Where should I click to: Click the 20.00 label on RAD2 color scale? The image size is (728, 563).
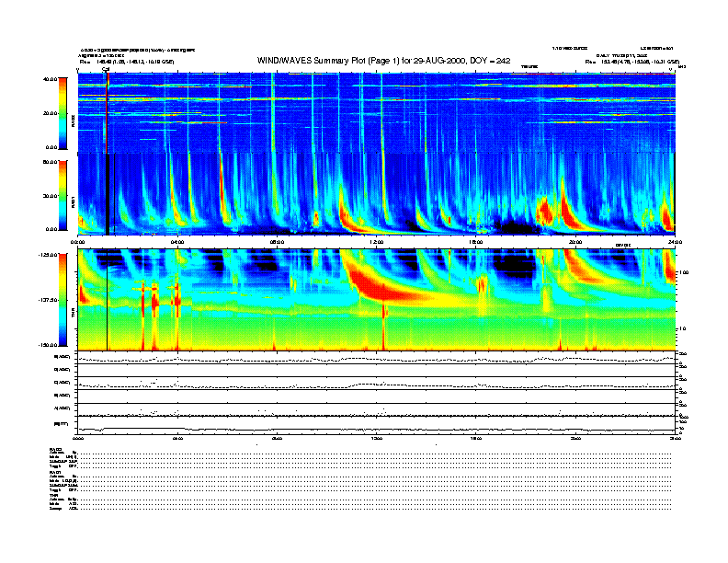50,113
